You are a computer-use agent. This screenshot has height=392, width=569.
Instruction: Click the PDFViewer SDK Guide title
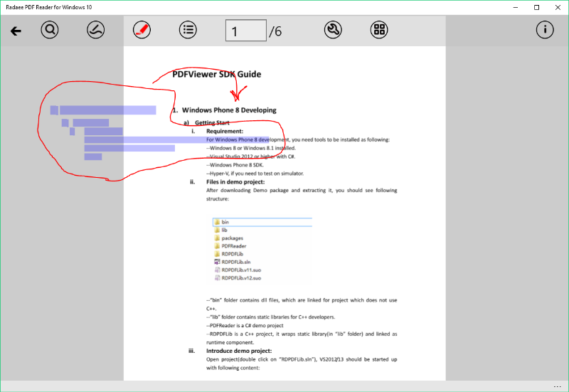216,74
